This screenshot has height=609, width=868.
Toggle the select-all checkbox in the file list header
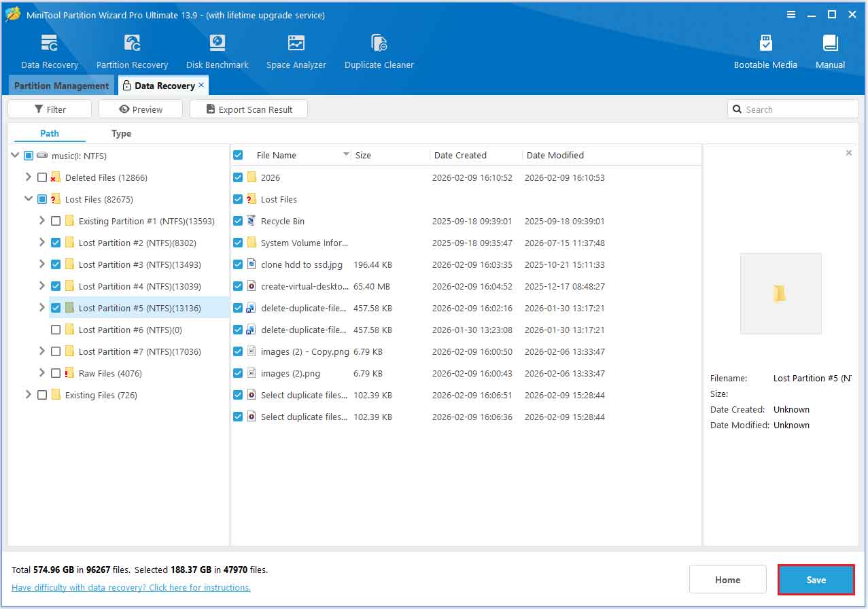(238, 155)
